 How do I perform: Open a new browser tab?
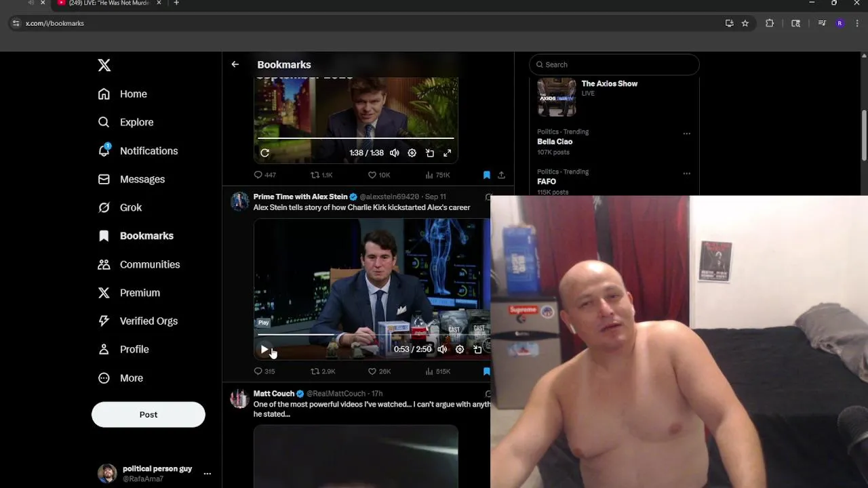click(176, 3)
